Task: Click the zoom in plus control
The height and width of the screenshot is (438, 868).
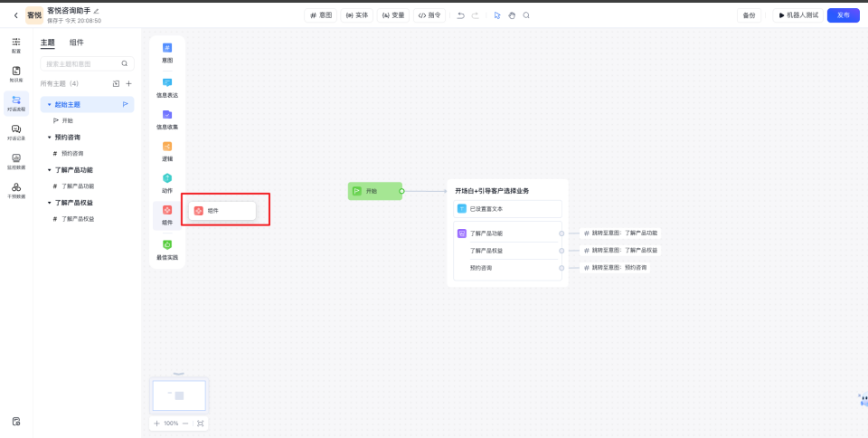Action: pos(156,424)
